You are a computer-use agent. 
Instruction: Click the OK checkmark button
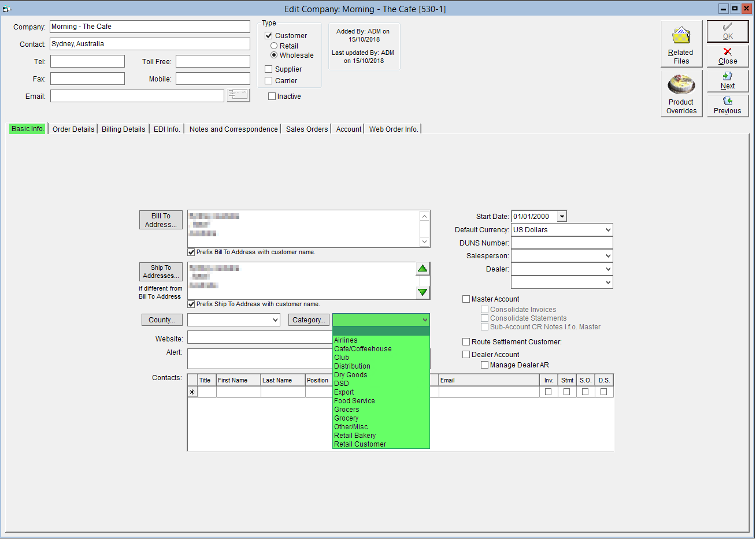[728, 31]
